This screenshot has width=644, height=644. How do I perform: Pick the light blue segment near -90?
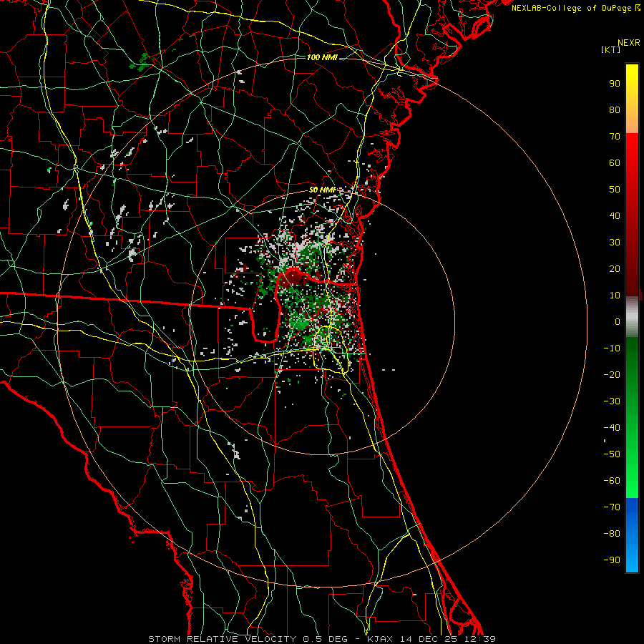(632, 559)
